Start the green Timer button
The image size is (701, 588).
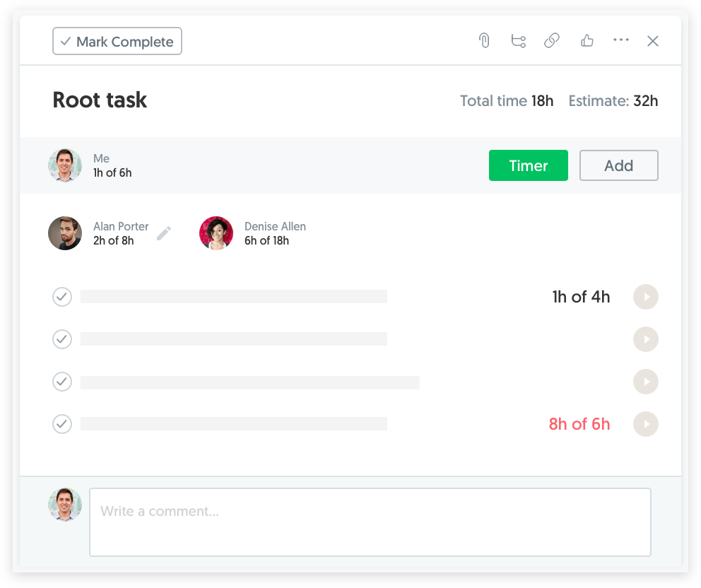[529, 165]
